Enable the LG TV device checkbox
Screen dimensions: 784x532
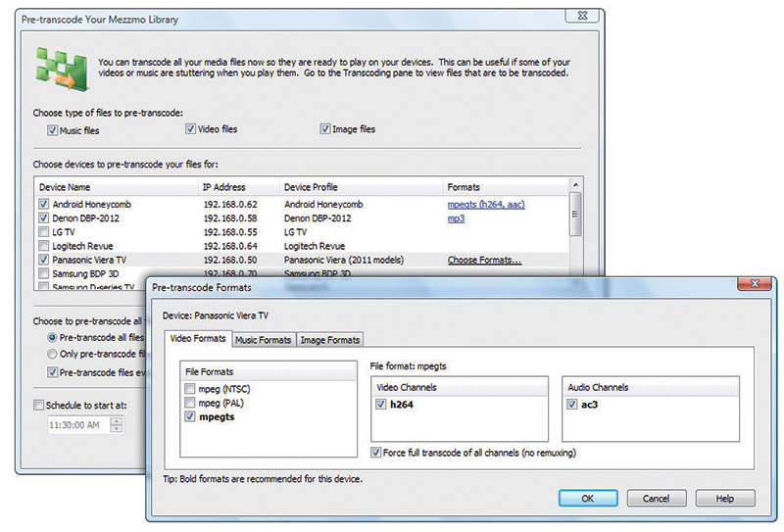coord(43,232)
